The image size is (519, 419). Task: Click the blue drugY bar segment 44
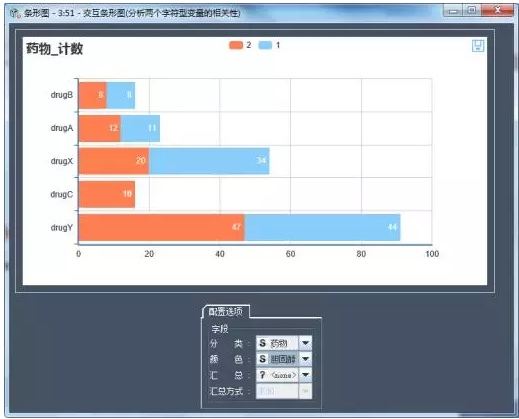point(322,227)
